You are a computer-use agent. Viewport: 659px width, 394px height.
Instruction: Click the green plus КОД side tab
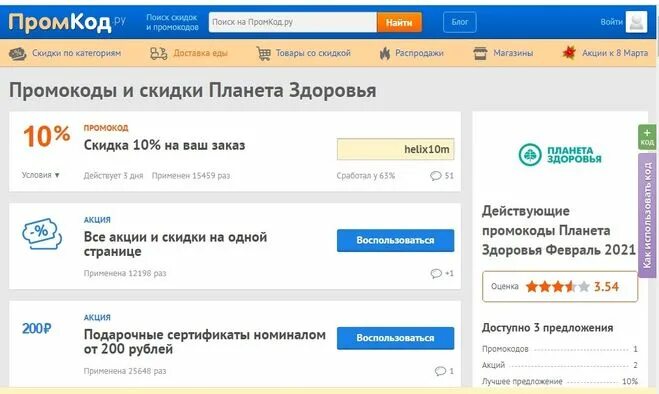[x=647, y=137]
